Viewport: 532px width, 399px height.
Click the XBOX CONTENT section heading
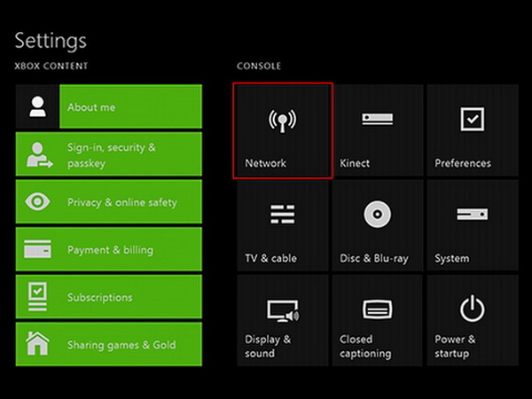coord(51,66)
